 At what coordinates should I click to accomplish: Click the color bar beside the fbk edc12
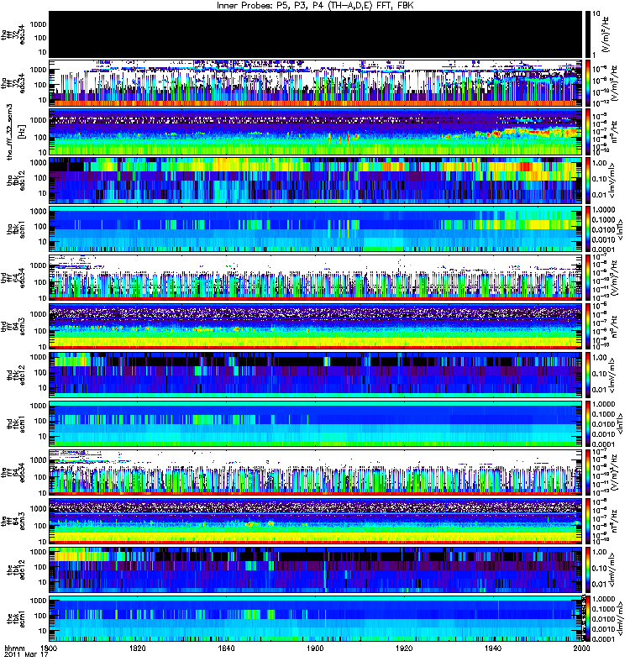(590, 570)
